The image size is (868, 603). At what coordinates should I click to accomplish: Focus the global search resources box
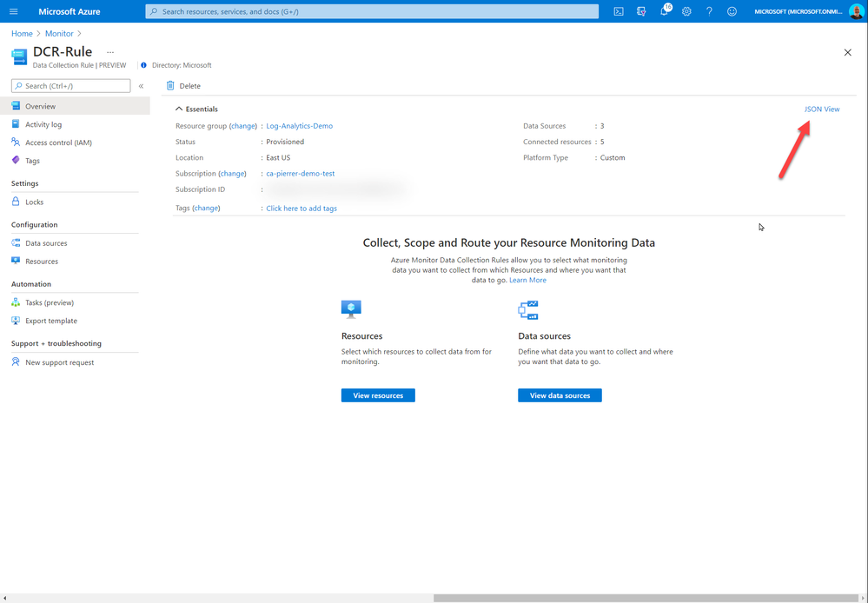tap(372, 11)
